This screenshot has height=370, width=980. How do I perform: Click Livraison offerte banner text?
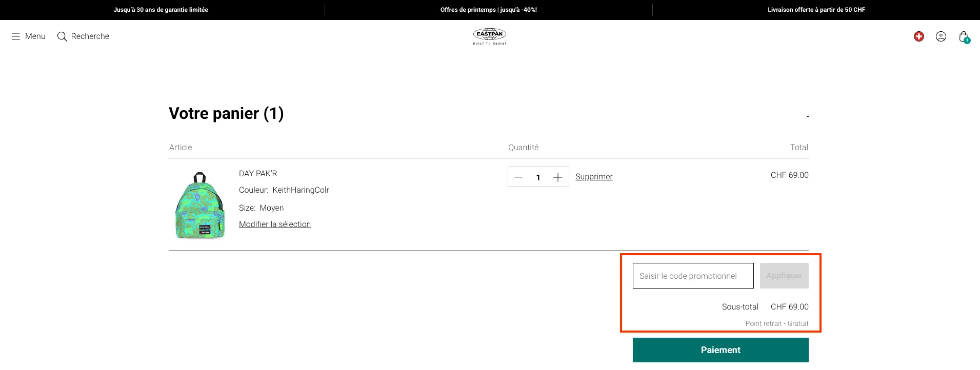click(816, 10)
